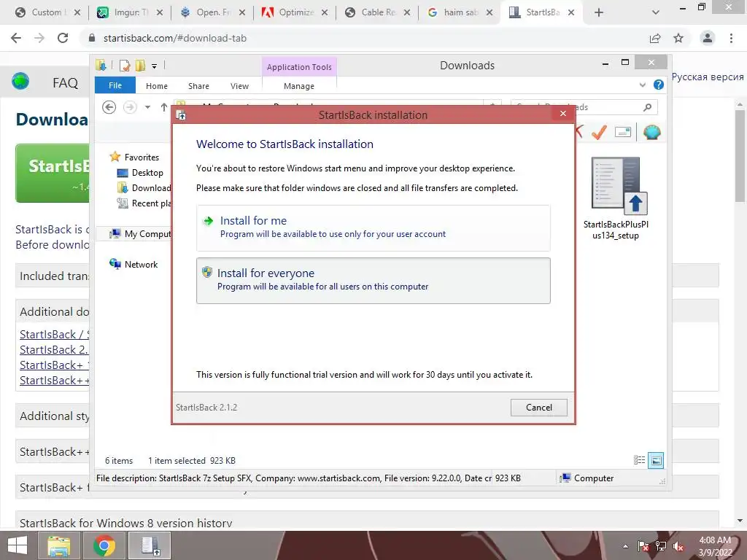Open the StartIsBack 2. download link

(x=54, y=349)
